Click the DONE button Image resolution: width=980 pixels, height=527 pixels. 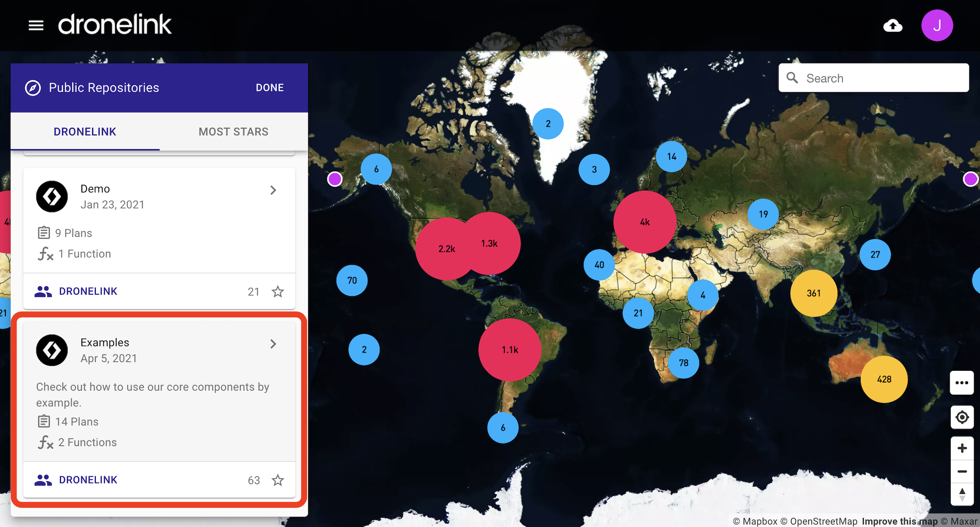pos(269,88)
